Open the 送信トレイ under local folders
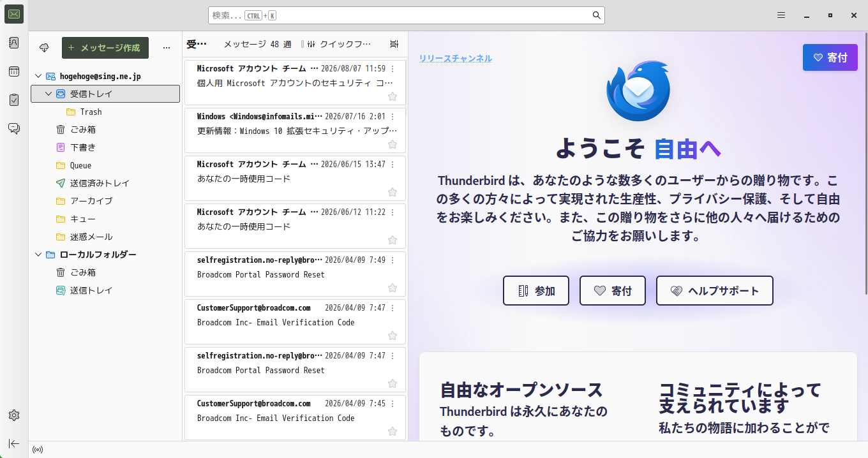This screenshot has width=868, height=458. click(x=105, y=290)
